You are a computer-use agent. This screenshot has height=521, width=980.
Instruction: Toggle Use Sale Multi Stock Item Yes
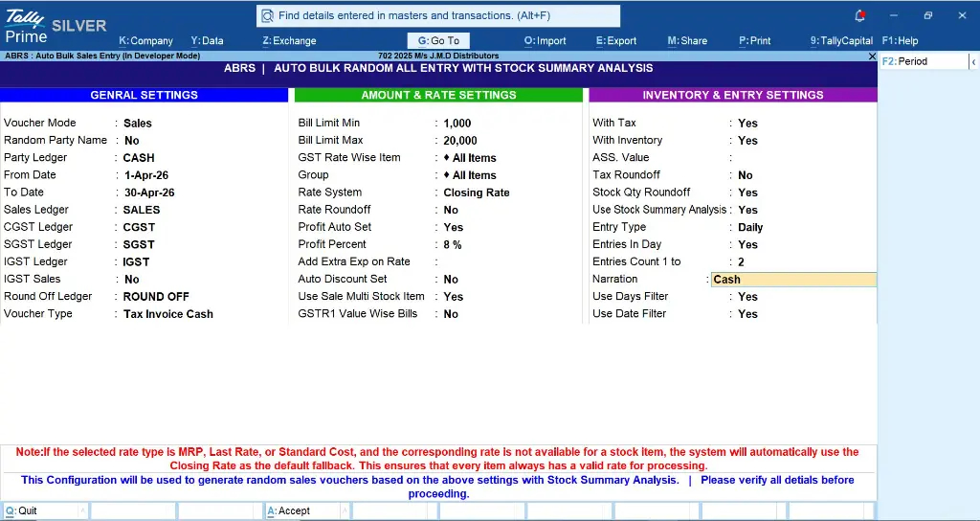point(453,297)
